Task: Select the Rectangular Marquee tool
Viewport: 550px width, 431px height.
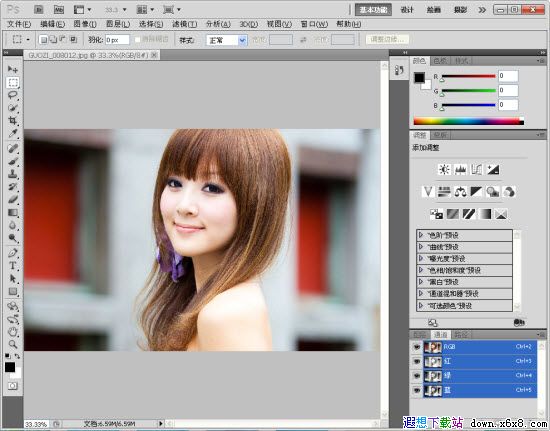Action: pos(13,82)
